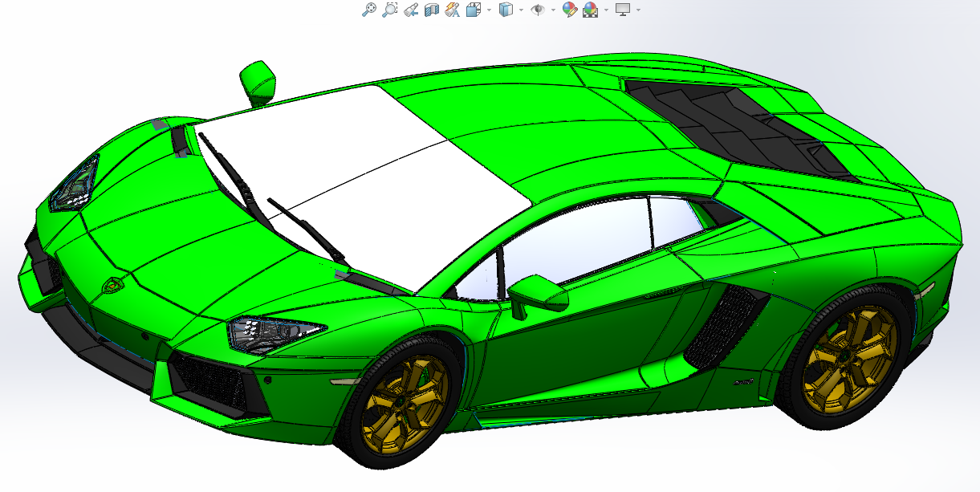Viewport: 980px width, 492px height.
Task: Open the View Settings dropdown arrow
Action: [639, 10]
